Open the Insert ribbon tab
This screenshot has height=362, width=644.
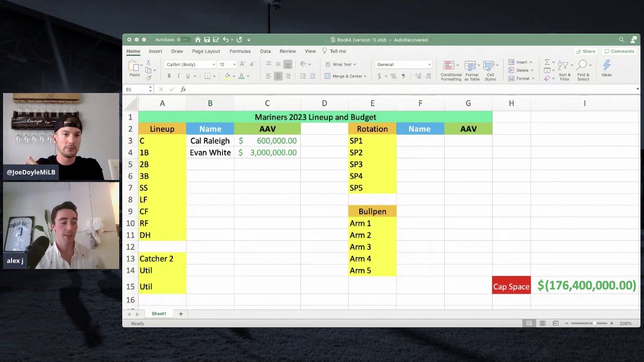pos(155,51)
